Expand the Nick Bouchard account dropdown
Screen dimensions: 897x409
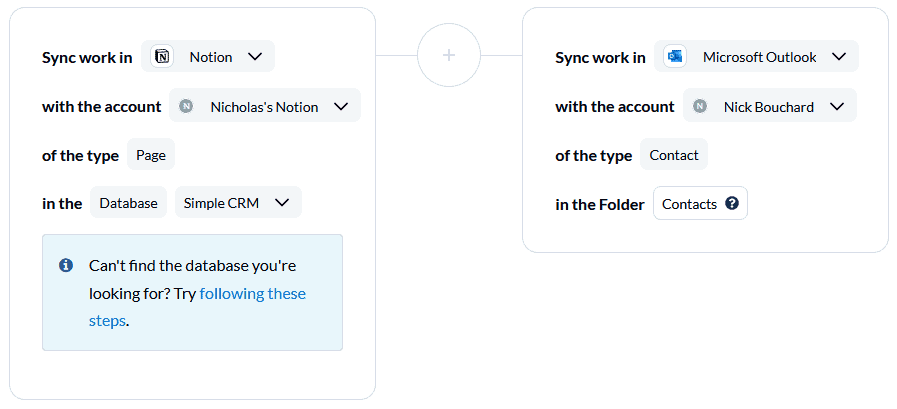770,105
